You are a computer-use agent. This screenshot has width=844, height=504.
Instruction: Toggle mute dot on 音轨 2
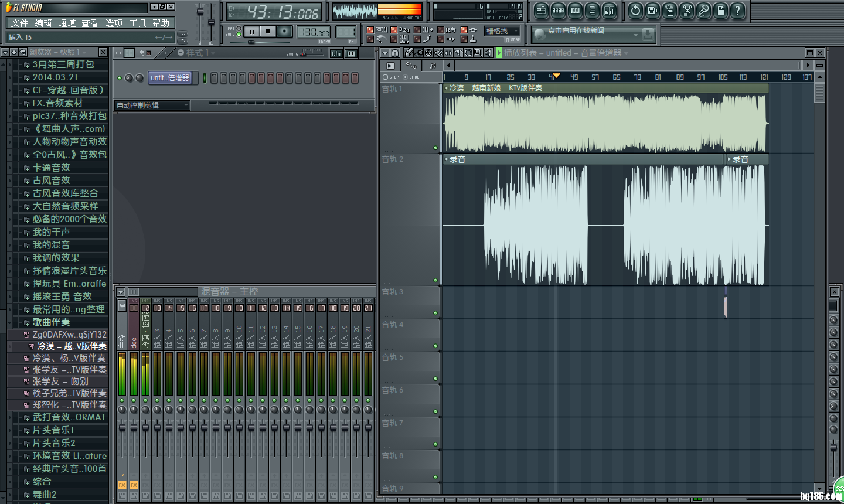click(x=435, y=280)
